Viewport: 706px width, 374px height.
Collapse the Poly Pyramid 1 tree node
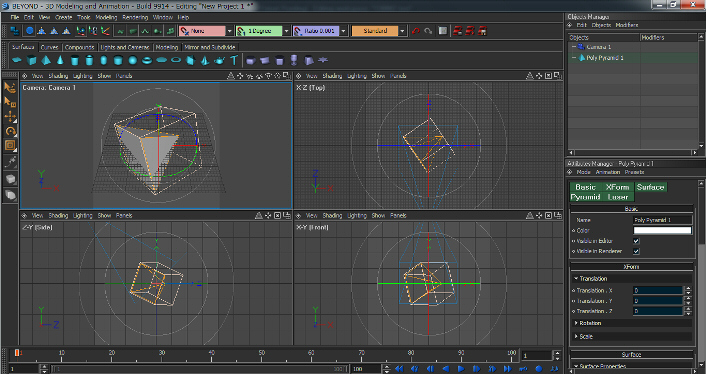coord(574,58)
